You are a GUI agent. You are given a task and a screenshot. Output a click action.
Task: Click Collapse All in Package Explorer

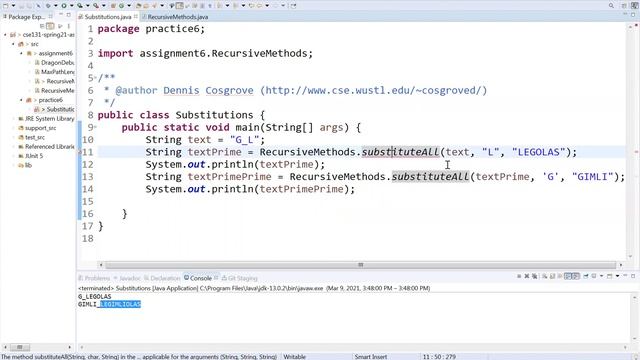[x=42, y=26]
